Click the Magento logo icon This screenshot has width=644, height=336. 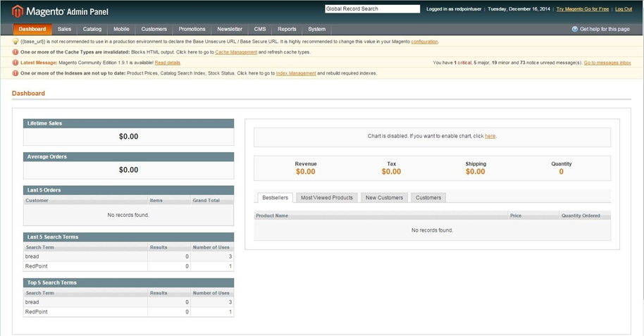[x=18, y=11]
